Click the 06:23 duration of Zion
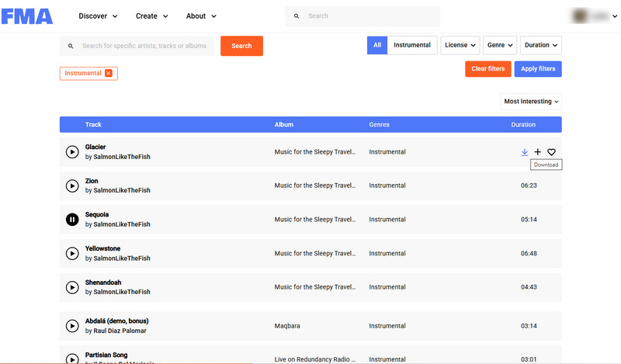Screen dimensions: 621x364 pyautogui.click(x=529, y=185)
